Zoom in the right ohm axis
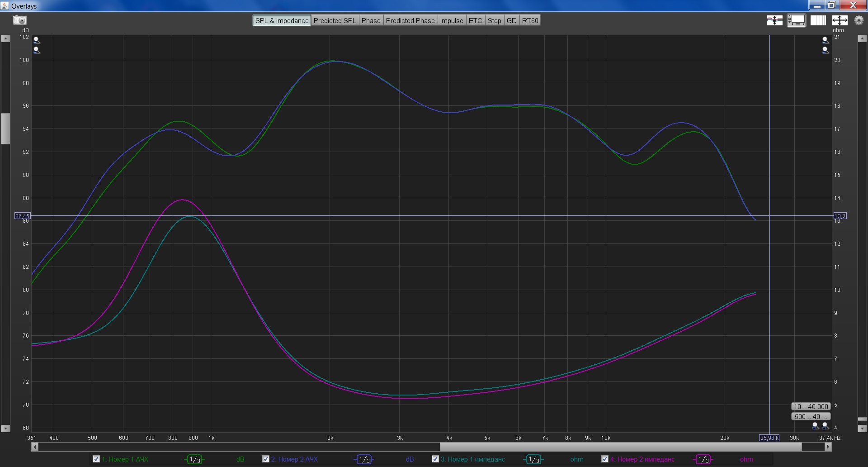 (x=826, y=40)
